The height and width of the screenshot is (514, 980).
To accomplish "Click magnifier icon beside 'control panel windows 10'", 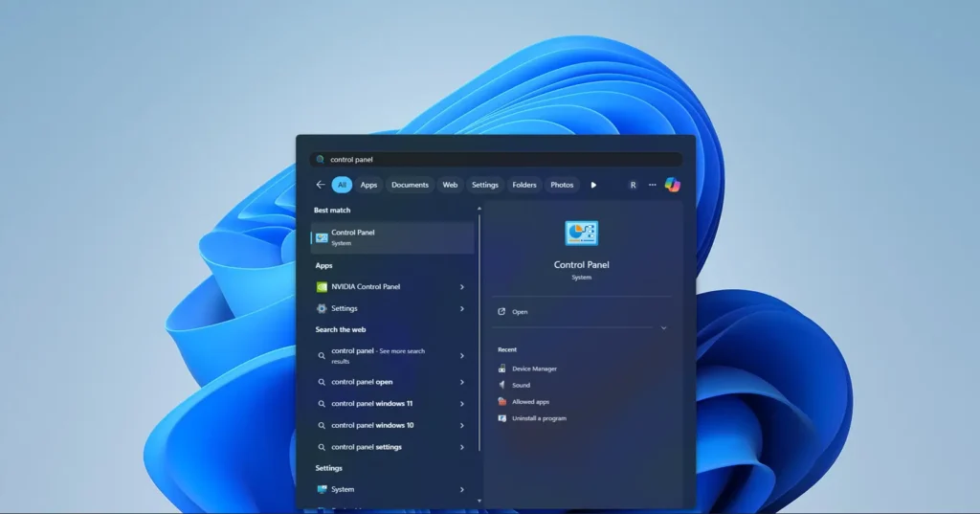I will click(322, 425).
